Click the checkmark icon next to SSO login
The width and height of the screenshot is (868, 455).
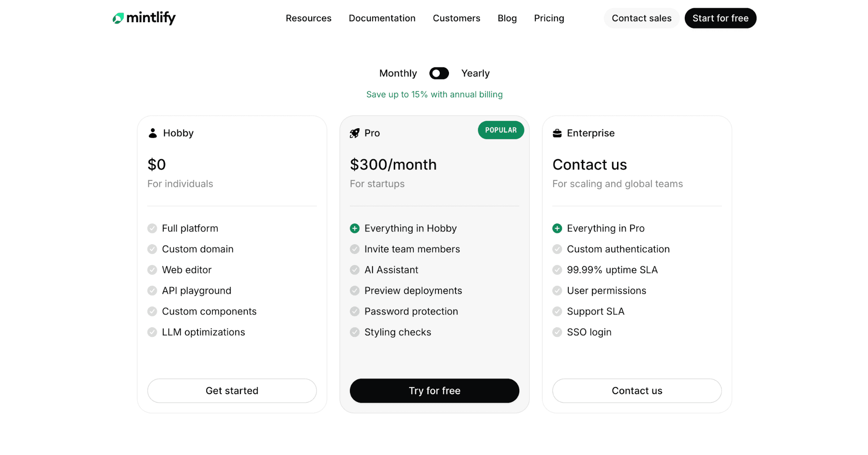[557, 332]
